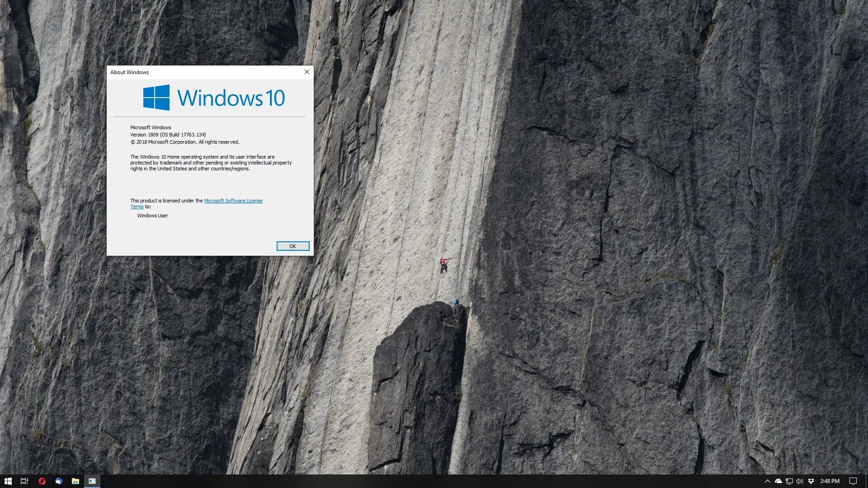Open the Thunderbird mail taskbar icon

pos(59,481)
